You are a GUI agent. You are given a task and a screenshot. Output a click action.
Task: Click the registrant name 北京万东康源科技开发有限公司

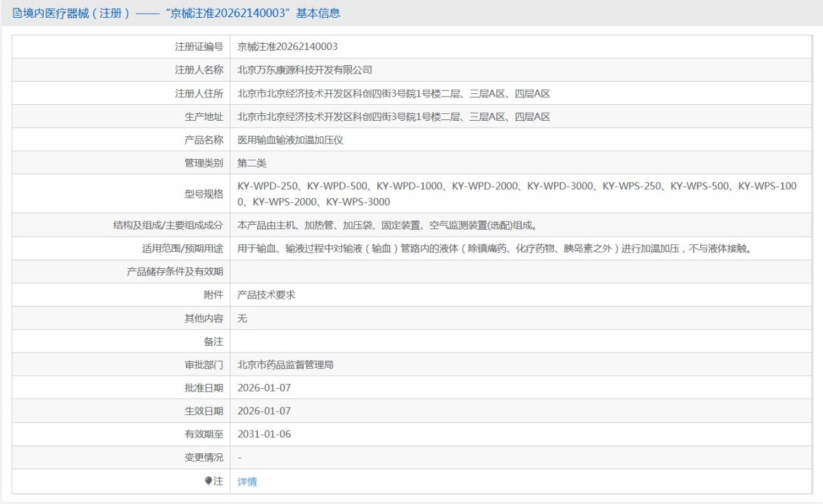[x=305, y=70]
